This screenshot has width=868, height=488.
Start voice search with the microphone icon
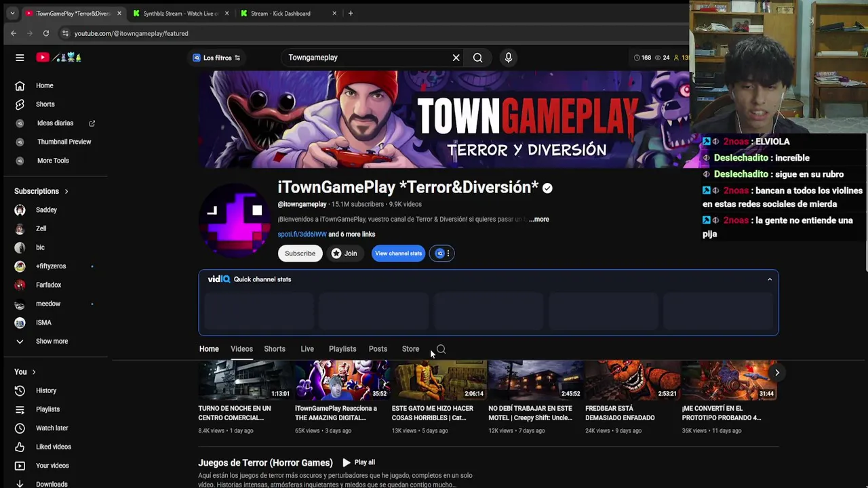[x=508, y=58]
